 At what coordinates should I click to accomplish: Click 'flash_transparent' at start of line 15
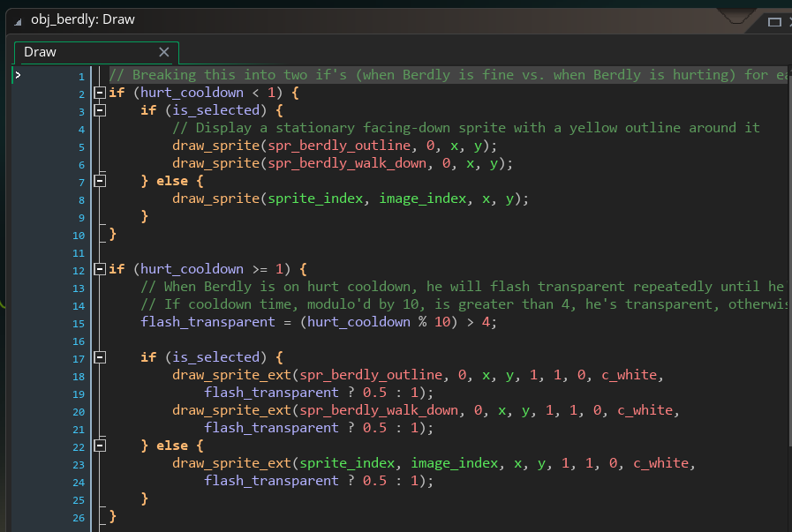(x=207, y=322)
